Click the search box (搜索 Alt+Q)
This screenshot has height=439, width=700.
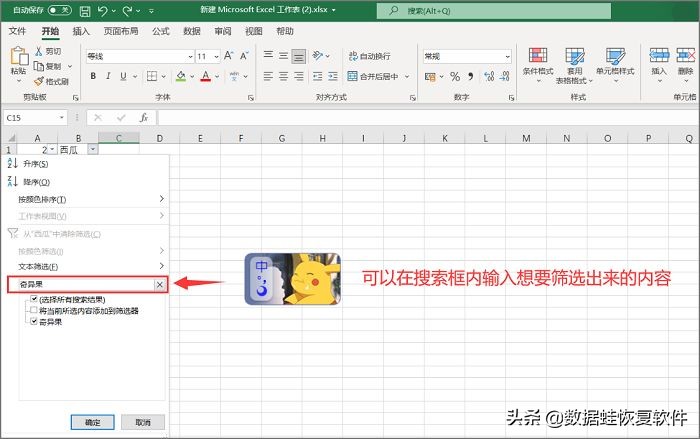coord(494,11)
